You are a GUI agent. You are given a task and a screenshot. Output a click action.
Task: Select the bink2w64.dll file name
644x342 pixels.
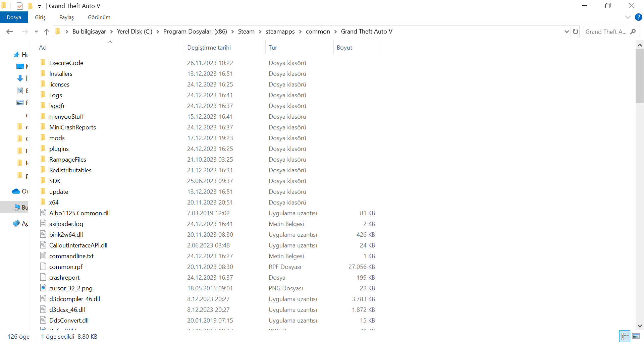(66, 234)
